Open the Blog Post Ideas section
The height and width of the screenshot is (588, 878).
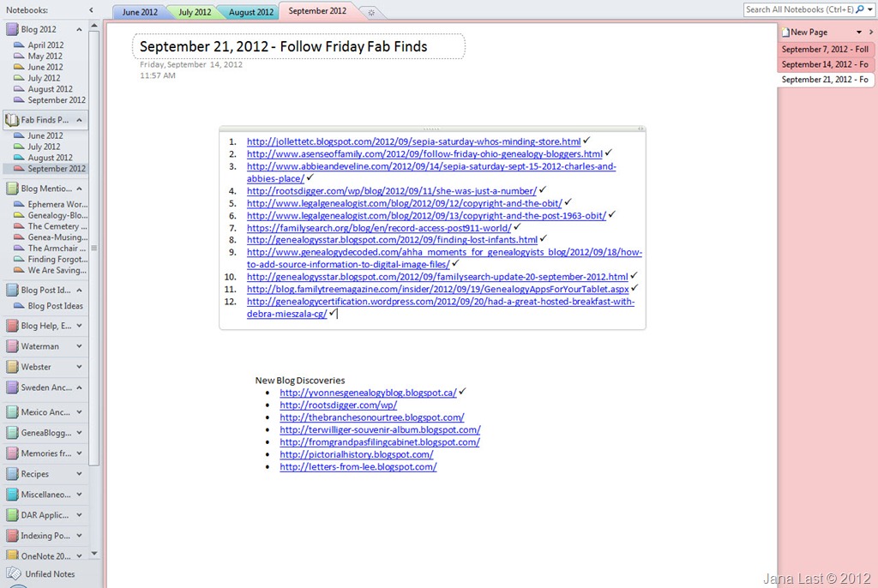[55, 306]
